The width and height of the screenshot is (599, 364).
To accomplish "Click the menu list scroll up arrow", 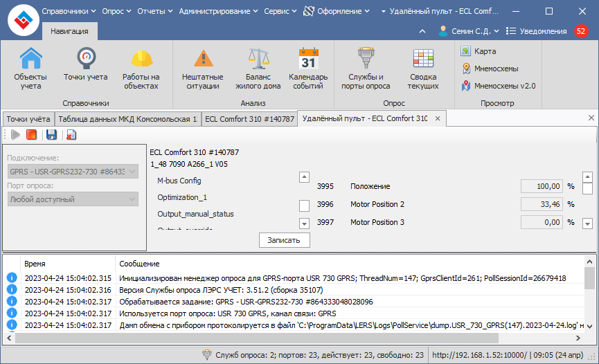I will click(304, 177).
